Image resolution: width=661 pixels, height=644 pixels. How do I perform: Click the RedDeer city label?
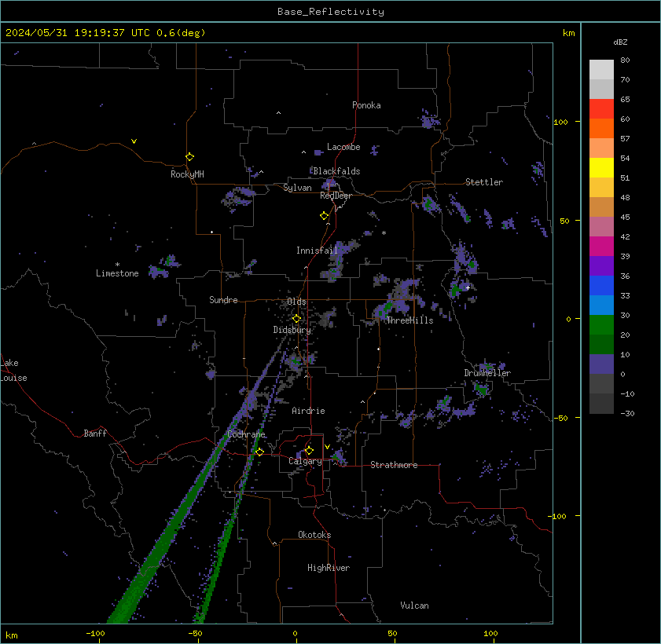[336, 196]
